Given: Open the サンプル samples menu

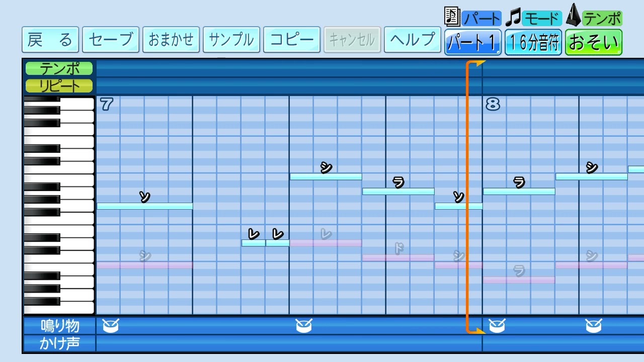Looking at the screenshot, I should click(x=231, y=40).
